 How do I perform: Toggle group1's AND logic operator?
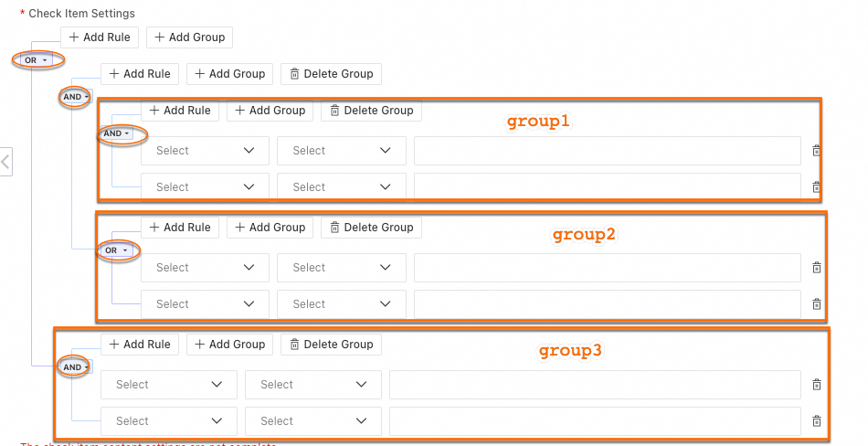[116, 133]
